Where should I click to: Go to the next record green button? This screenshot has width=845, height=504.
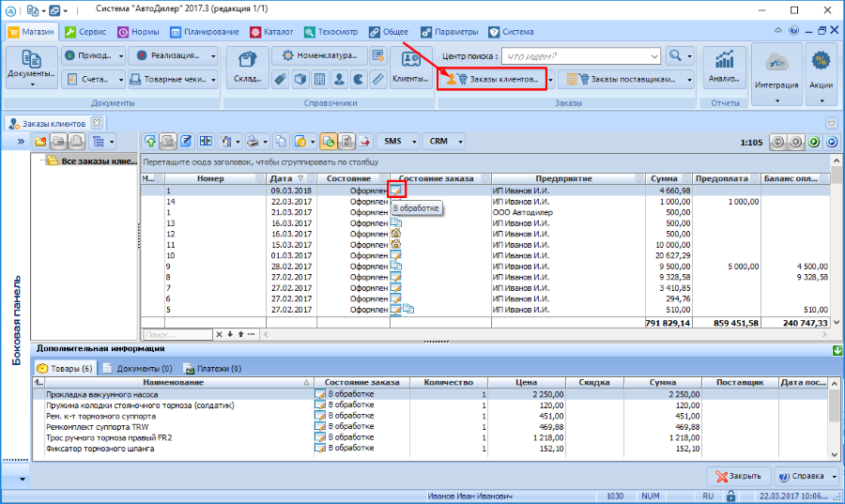(814, 142)
